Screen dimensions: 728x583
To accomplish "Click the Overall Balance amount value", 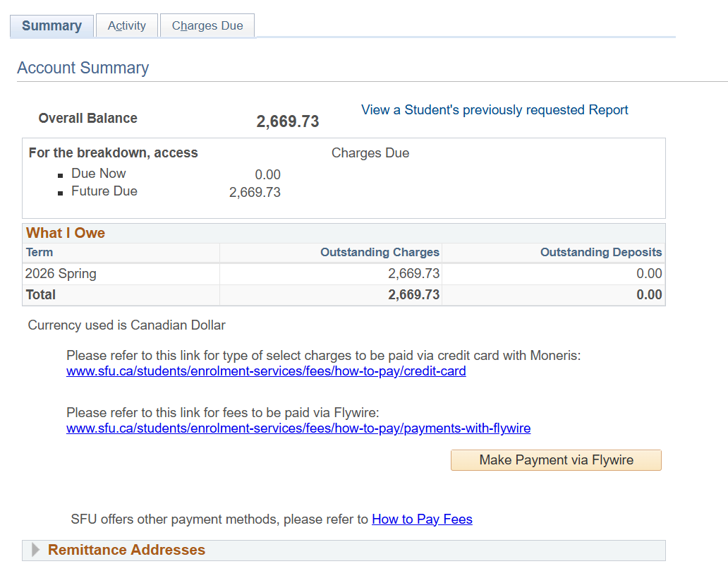I will [287, 121].
